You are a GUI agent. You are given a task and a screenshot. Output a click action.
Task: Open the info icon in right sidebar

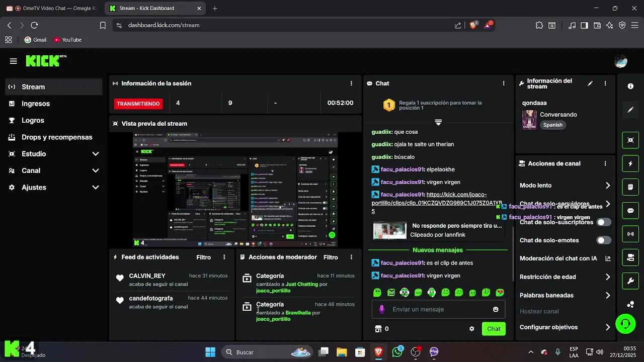pos(630,86)
